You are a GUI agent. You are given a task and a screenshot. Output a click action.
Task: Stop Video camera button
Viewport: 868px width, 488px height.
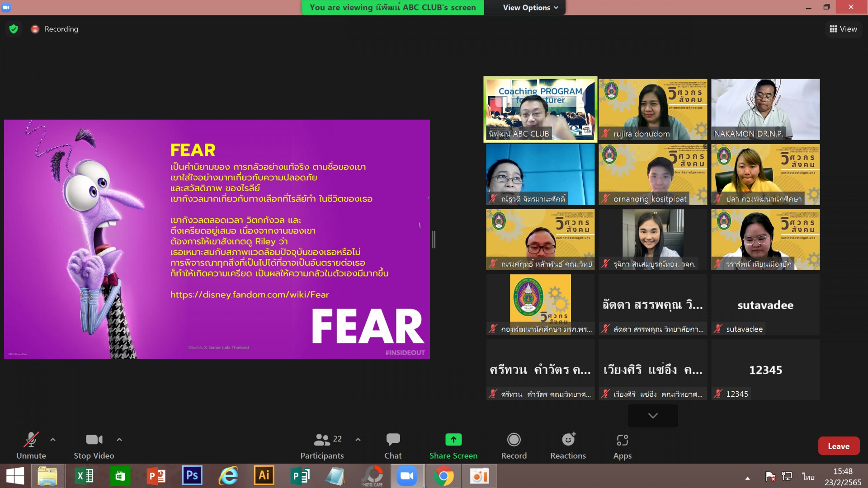coord(94,446)
